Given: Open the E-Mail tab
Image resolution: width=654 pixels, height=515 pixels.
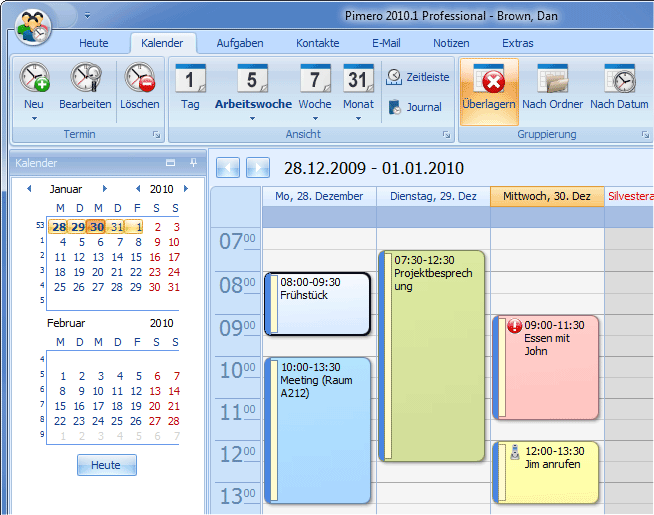Looking at the screenshot, I should (x=386, y=43).
